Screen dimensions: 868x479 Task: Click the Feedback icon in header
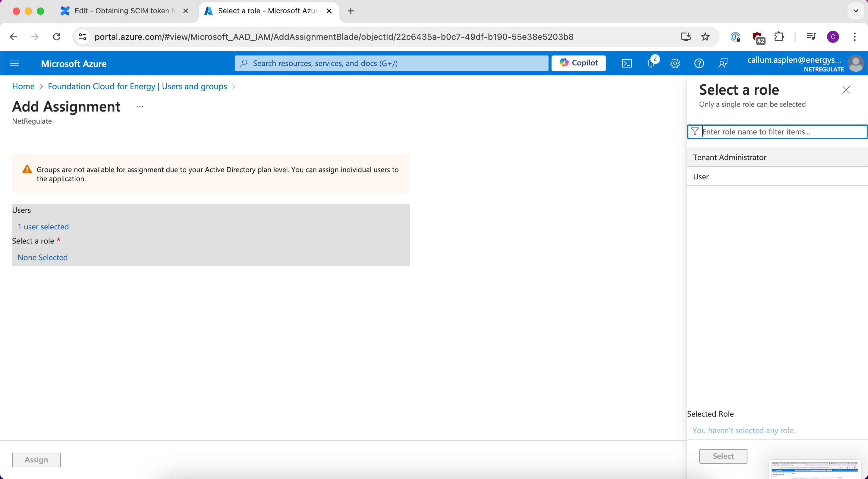[x=723, y=63]
